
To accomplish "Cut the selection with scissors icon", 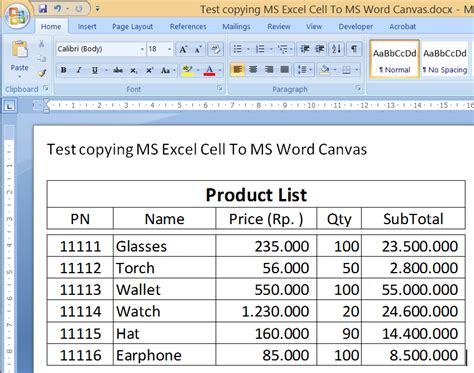I will coord(41,44).
